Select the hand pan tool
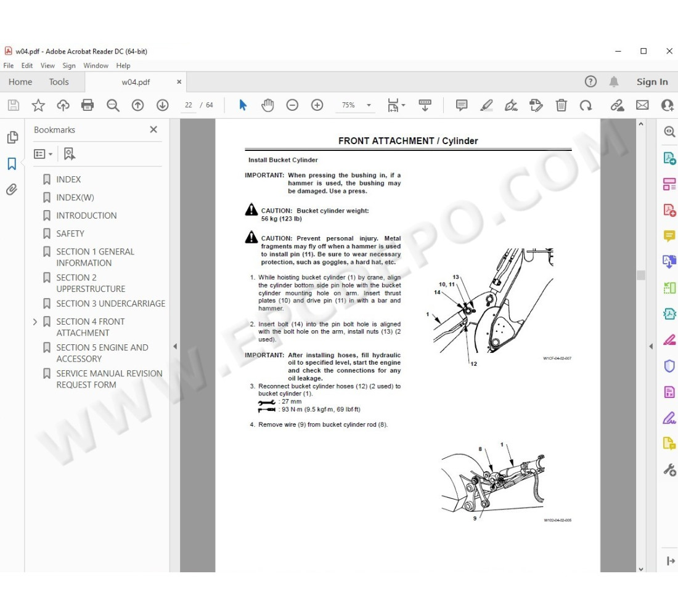 coord(267,105)
